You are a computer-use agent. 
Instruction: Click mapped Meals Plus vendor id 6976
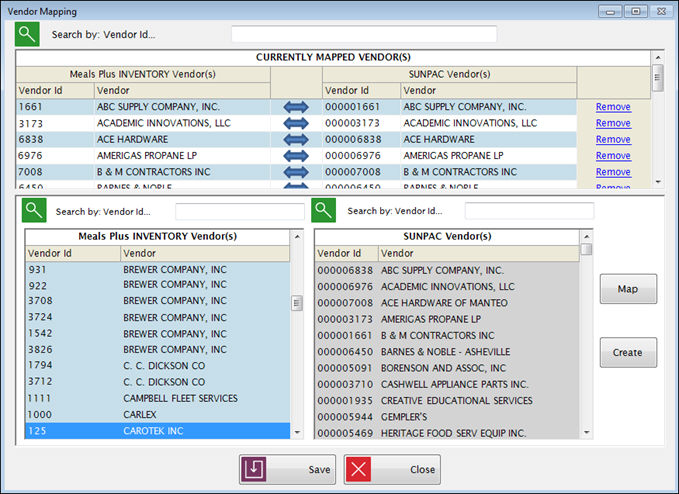click(x=31, y=156)
